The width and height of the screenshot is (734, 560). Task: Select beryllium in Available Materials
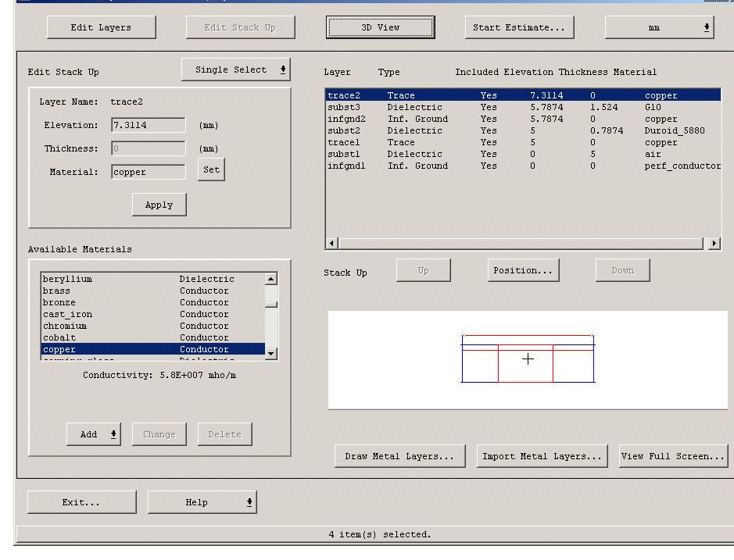click(x=153, y=279)
